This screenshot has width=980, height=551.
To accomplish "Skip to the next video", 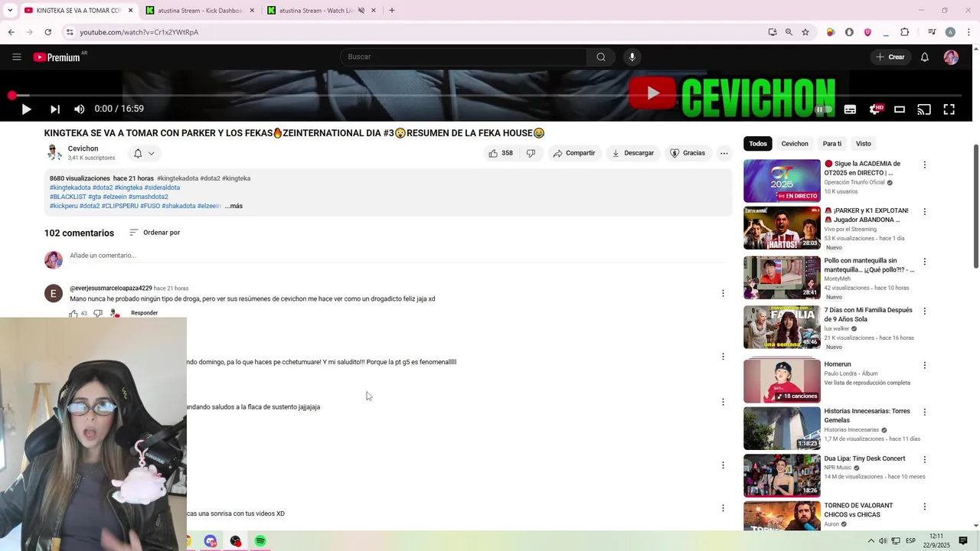I will pyautogui.click(x=55, y=109).
